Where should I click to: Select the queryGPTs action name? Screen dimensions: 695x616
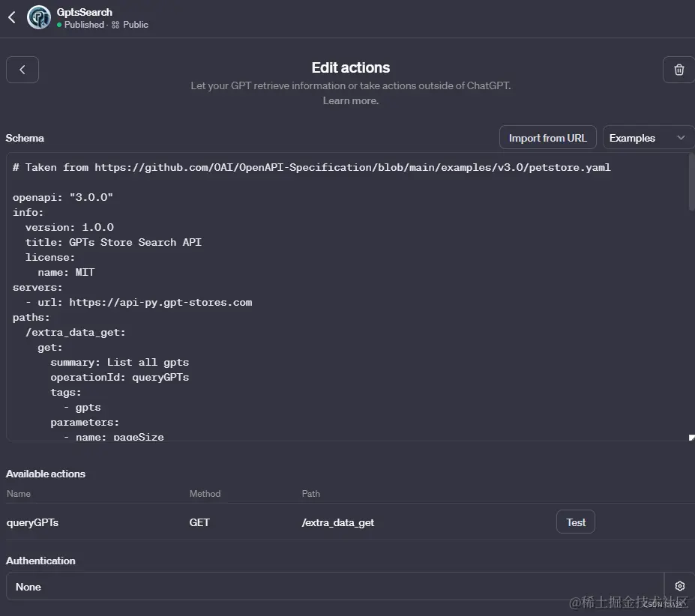pyautogui.click(x=32, y=522)
